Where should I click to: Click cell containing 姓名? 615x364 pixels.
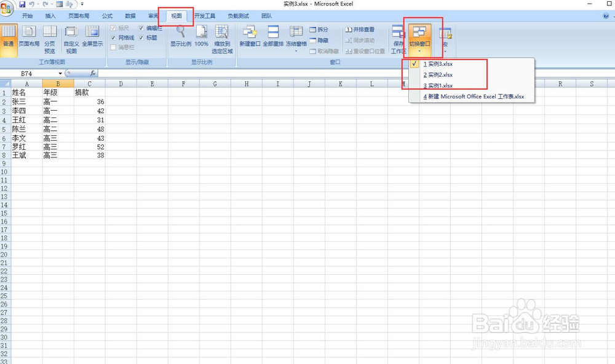(x=26, y=93)
